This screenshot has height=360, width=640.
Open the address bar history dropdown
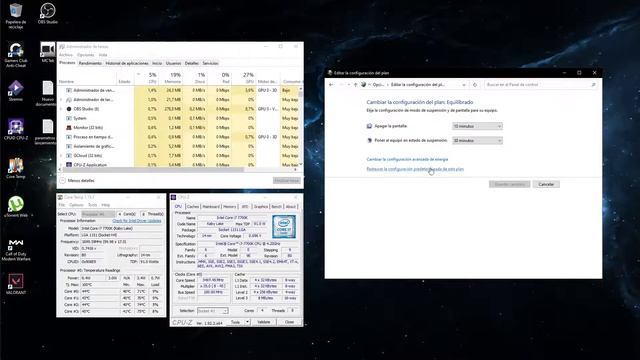[x=464, y=84]
